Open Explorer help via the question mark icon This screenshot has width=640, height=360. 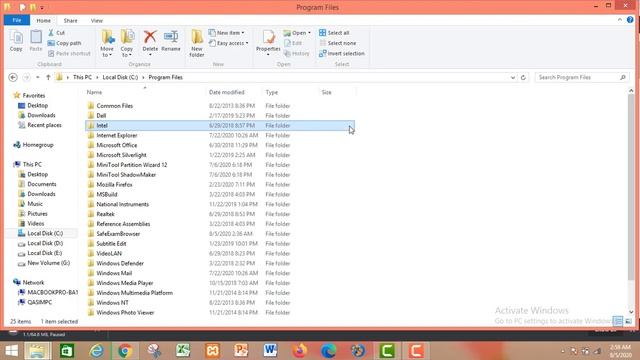[630, 20]
